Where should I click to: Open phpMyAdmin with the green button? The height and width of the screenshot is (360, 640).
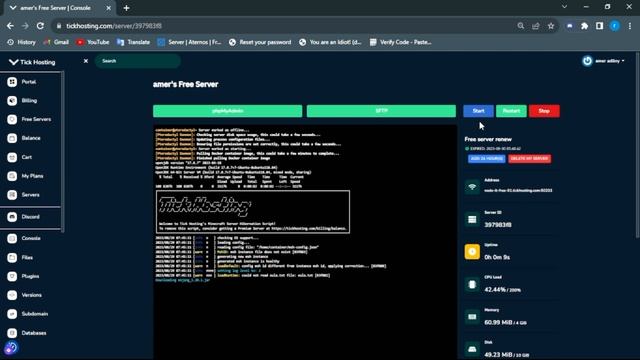click(228, 111)
